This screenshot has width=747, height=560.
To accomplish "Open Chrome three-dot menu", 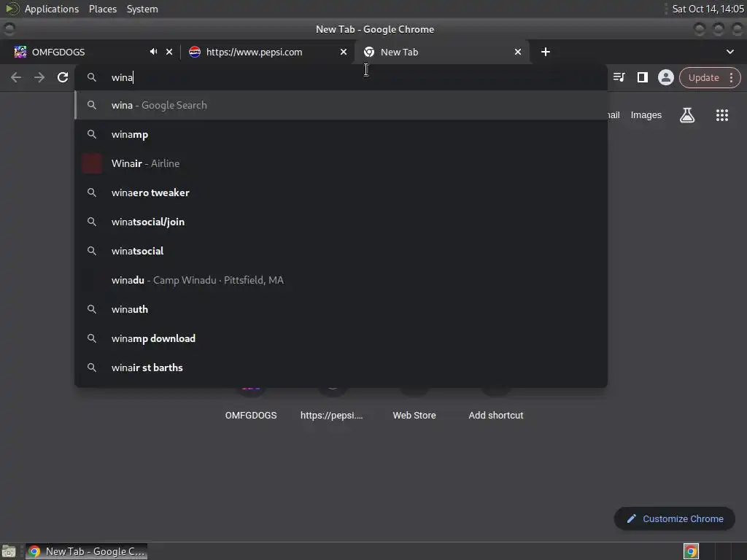I will point(731,77).
